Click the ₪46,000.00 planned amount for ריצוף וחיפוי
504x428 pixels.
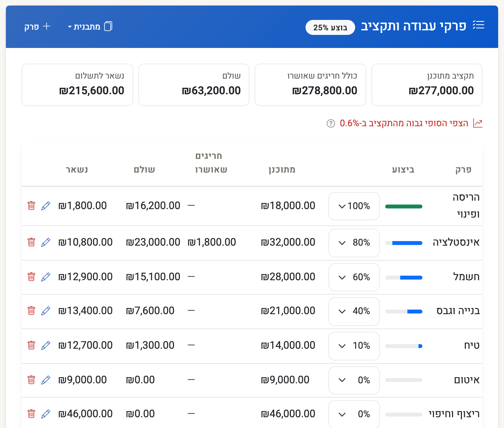tap(288, 414)
